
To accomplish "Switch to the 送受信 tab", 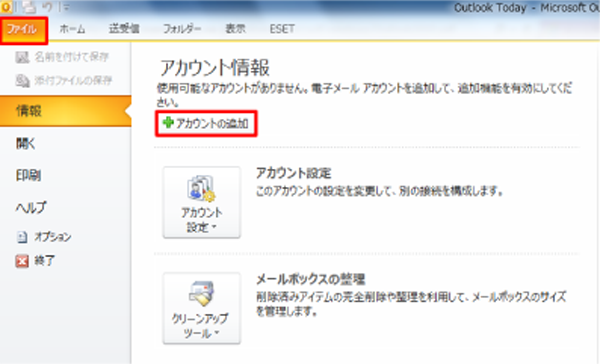I will [x=124, y=29].
